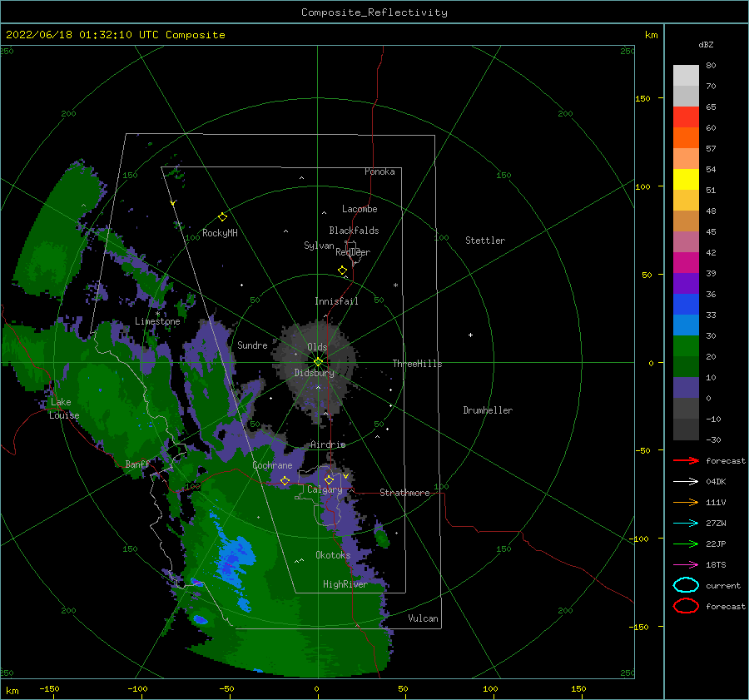Viewport: 749px width, 700px height.
Task: Click the 04DK legend text
Action: pos(716,481)
